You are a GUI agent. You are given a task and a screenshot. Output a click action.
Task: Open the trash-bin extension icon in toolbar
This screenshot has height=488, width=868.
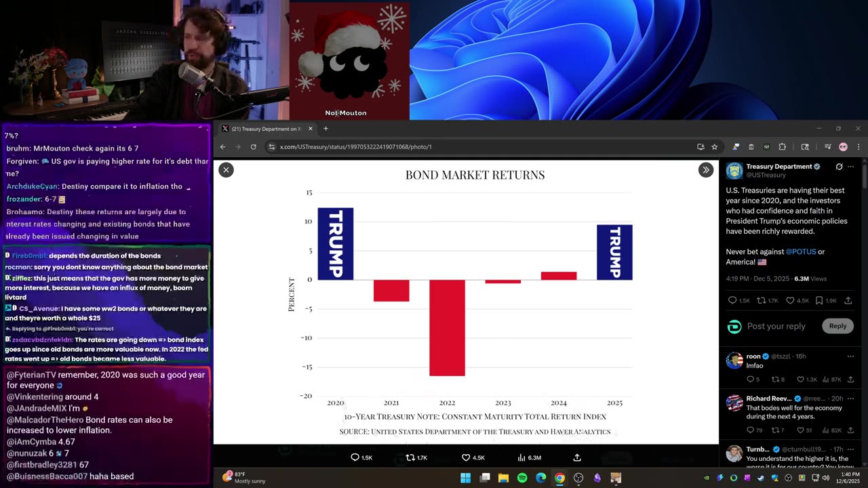[751, 146]
